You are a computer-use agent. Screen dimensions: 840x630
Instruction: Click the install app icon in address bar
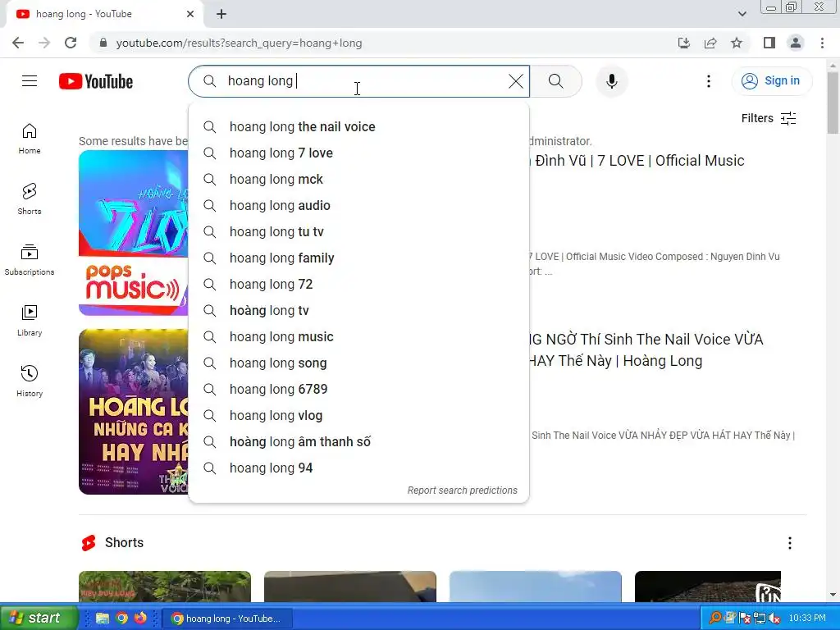point(684,43)
